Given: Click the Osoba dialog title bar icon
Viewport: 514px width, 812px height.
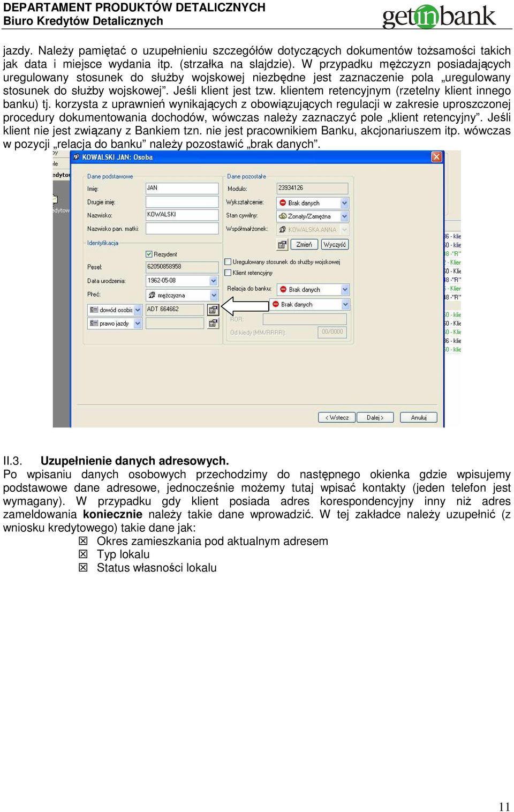Looking at the screenshot, I should point(76,157).
